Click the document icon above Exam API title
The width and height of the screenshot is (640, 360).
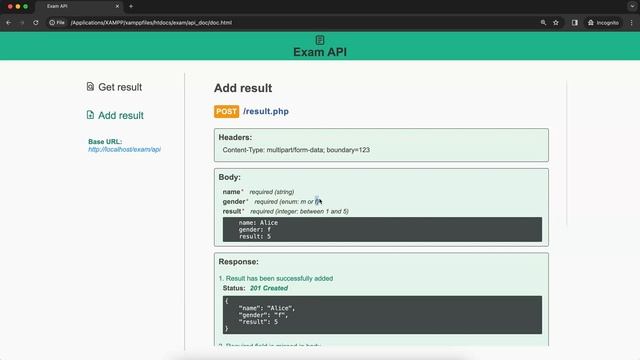(x=320, y=40)
